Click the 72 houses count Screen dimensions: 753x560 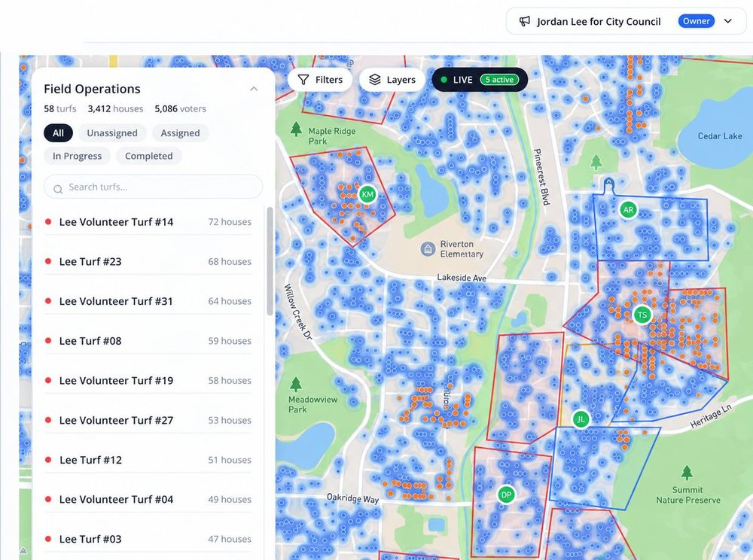click(x=230, y=222)
